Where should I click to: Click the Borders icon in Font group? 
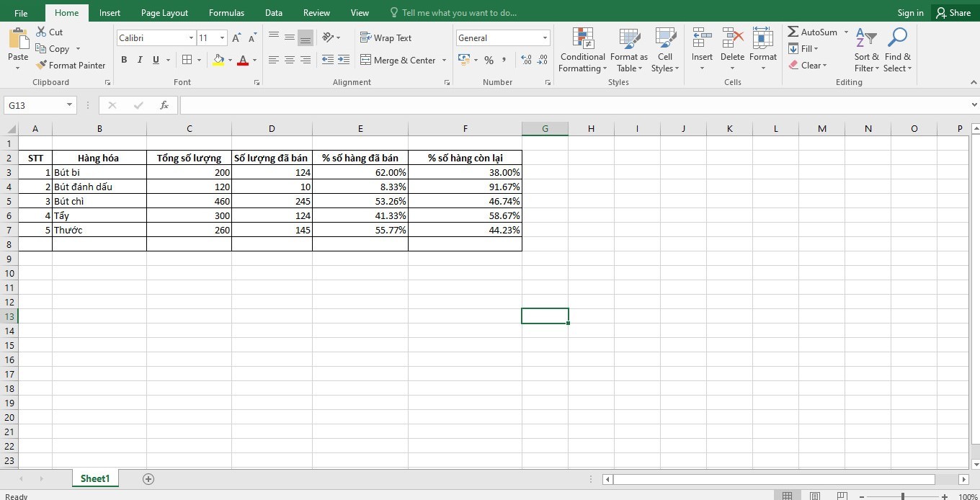(187, 60)
